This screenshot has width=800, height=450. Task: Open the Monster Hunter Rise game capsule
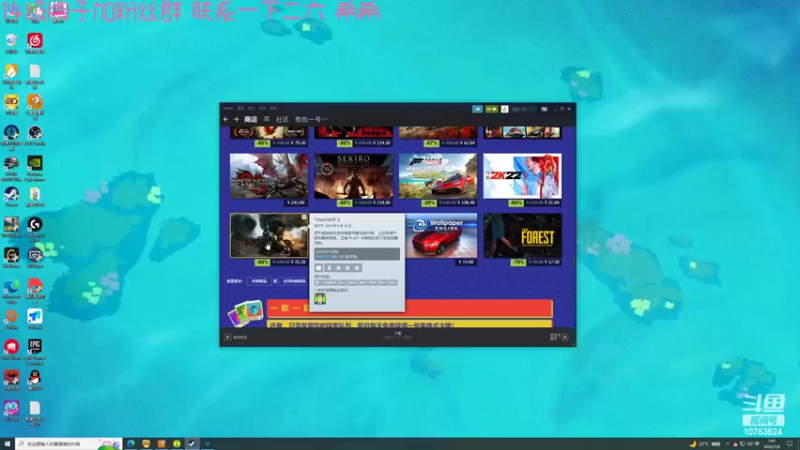click(x=269, y=176)
